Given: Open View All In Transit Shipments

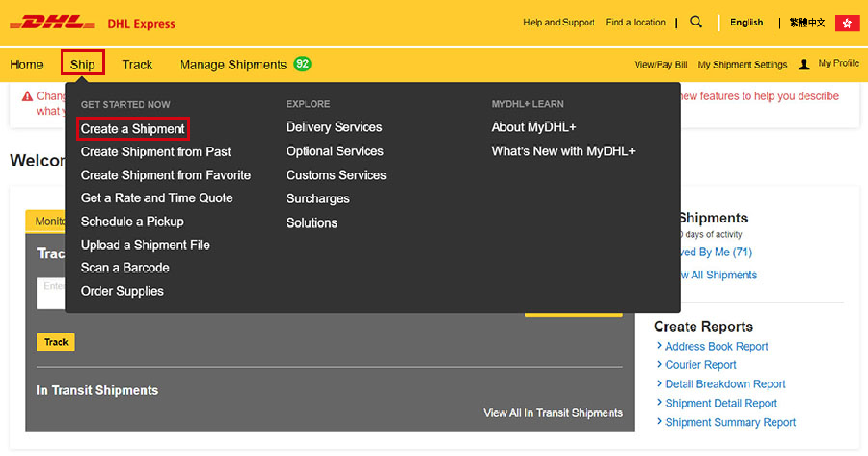Looking at the screenshot, I should [553, 413].
